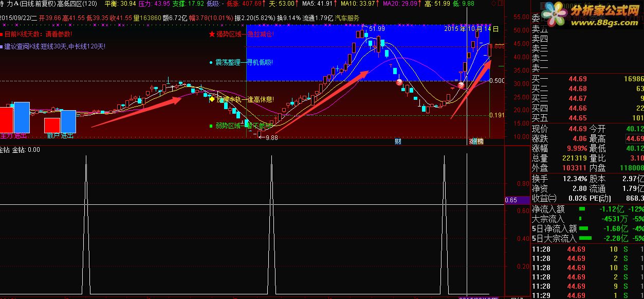Click the 震荡整理—寻机低吸 label

click(244, 63)
